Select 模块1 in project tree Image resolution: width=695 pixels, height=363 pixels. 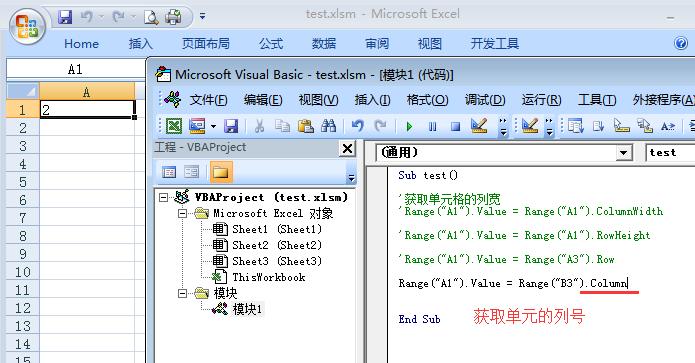[247, 309]
